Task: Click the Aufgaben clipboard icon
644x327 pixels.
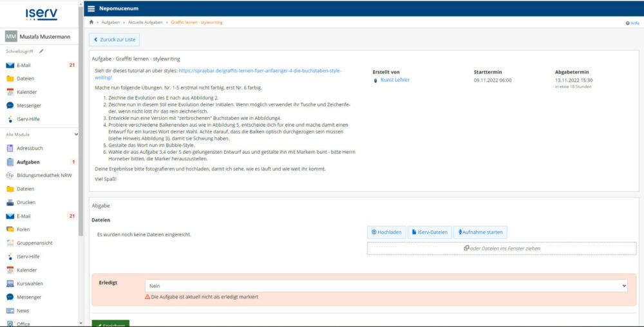Action: tap(10, 162)
